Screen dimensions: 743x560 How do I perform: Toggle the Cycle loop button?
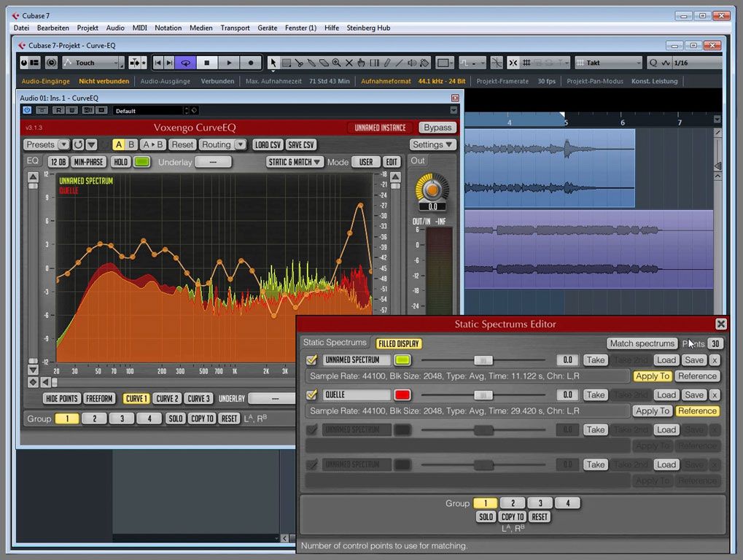click(x=186, y=63)
